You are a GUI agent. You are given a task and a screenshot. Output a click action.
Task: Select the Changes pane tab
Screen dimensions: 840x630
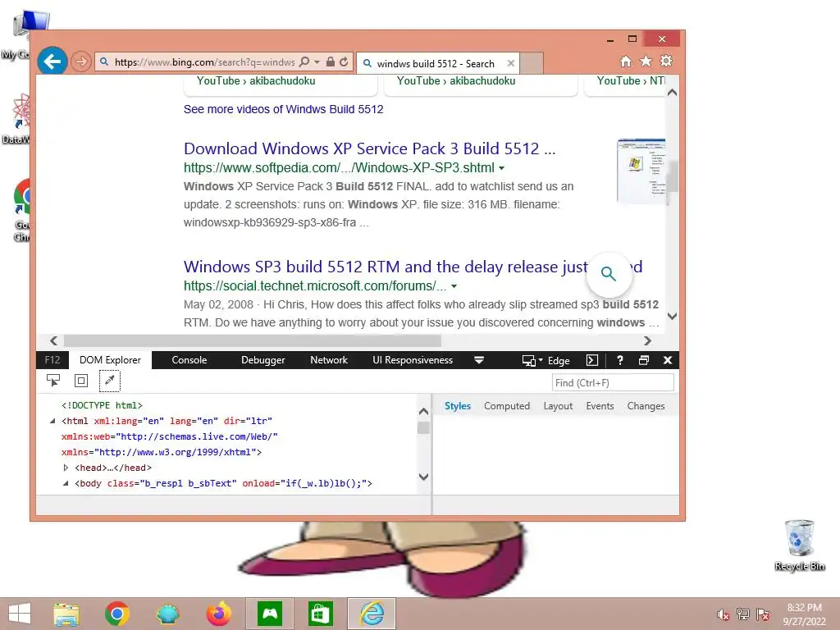click(646, 406)
